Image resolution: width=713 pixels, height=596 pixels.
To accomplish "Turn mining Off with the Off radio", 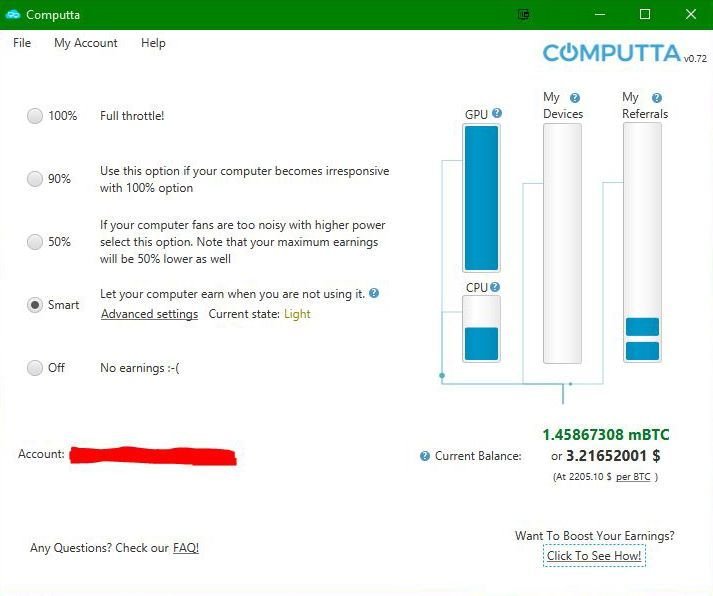I will (x=35, y=367).
